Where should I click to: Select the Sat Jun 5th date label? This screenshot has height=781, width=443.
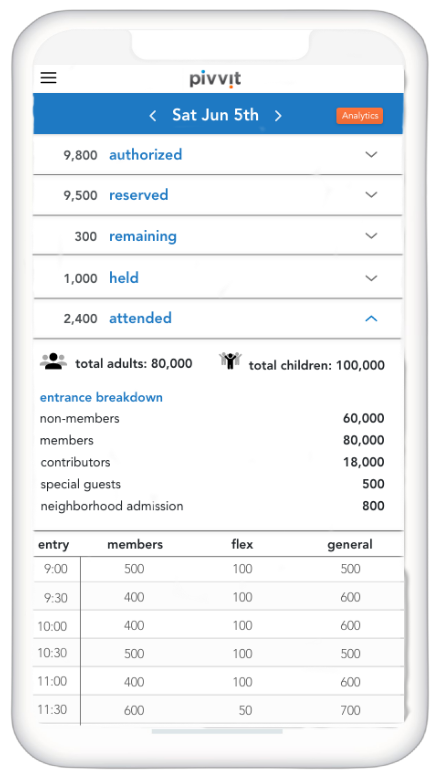215,115
